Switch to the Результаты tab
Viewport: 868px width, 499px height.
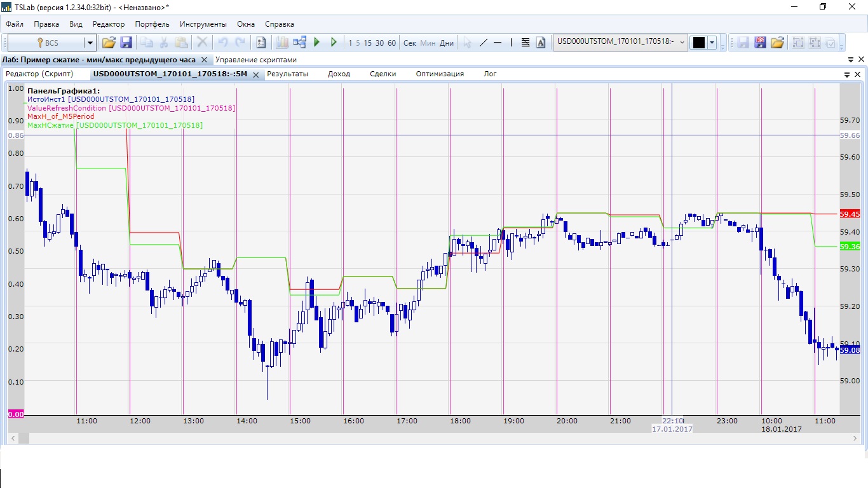point(287,74)
